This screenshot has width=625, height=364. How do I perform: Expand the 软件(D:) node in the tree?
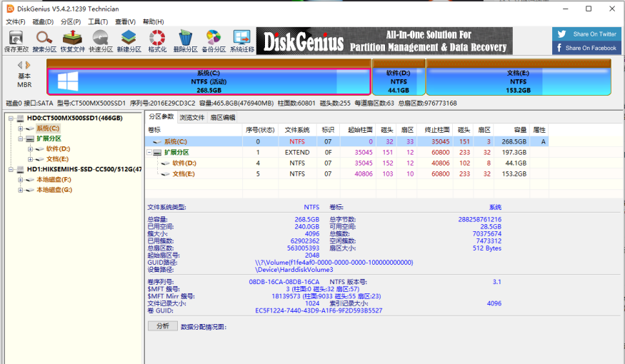[x=30, y=149]
